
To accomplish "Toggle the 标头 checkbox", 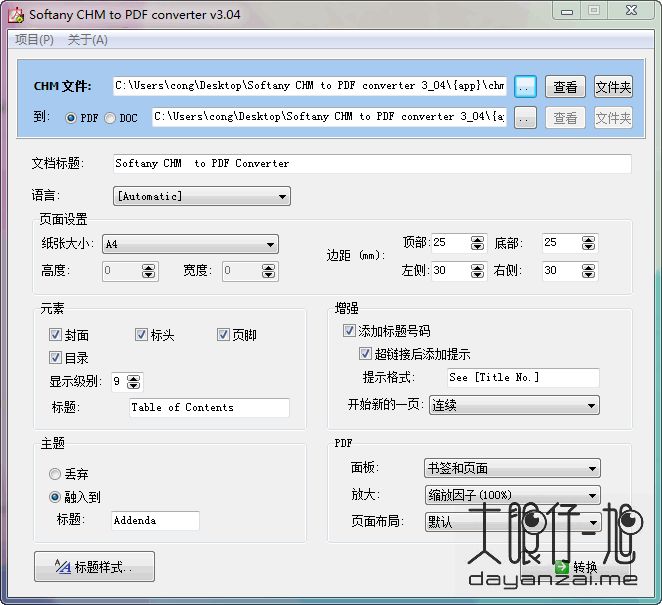I will [x=141, y=335].
